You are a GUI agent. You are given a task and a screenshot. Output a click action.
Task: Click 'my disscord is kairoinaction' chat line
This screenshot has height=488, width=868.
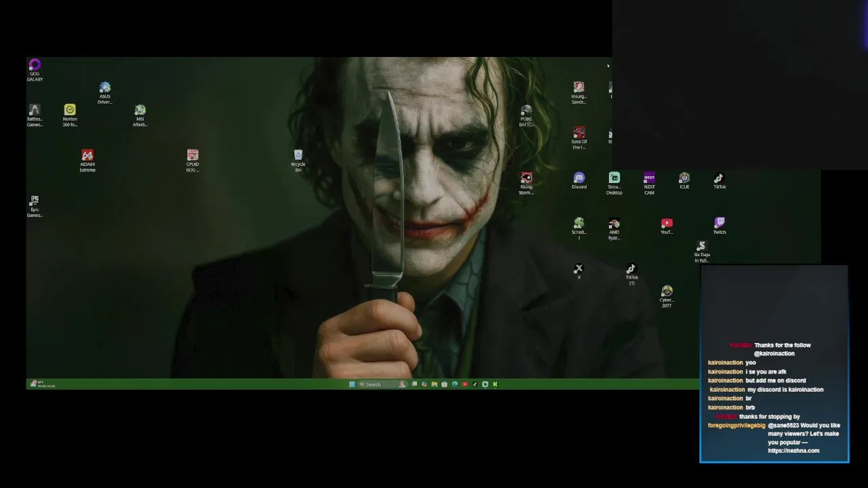(785, 390)
